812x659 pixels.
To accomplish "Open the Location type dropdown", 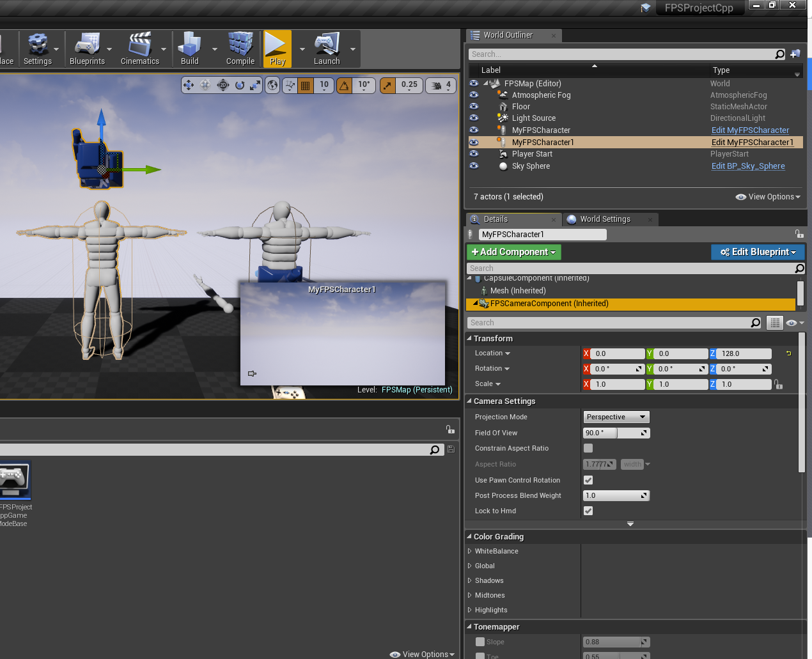I will tap(493, 353).
